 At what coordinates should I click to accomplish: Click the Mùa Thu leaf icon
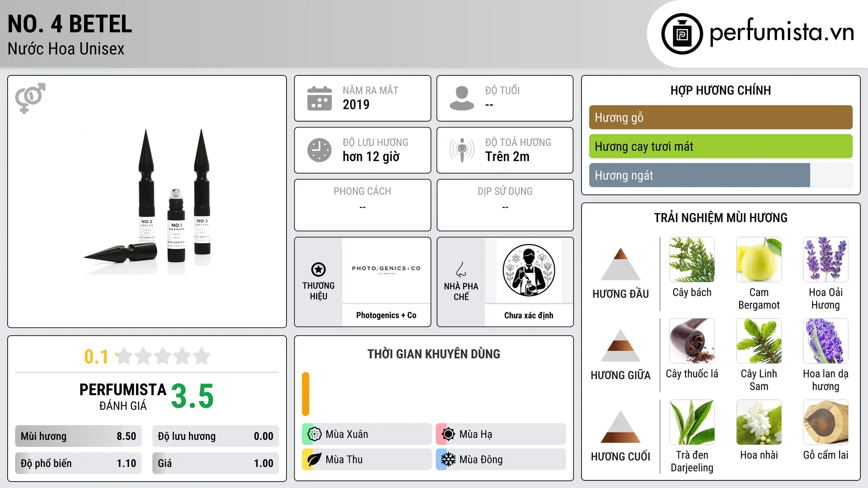(314, 460)
